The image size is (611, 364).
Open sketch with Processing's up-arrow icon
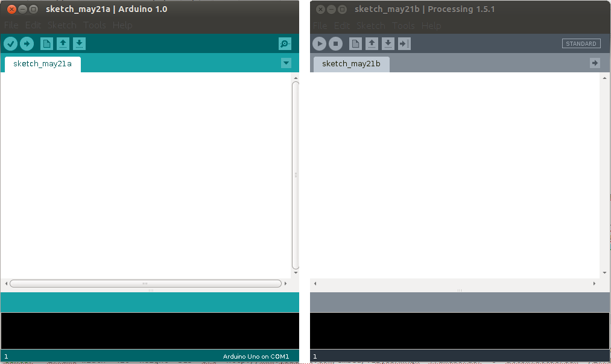(372, 43)
